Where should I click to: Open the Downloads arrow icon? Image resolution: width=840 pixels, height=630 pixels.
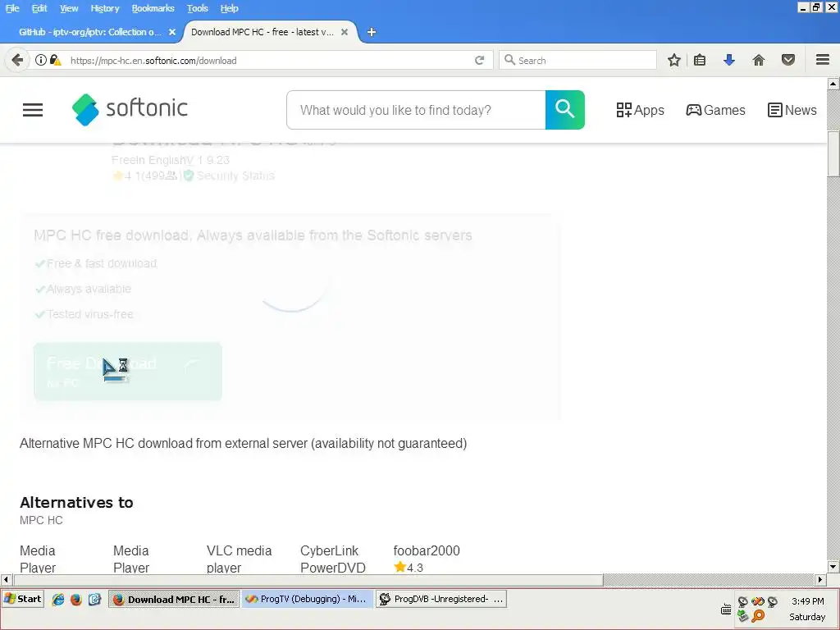tap(728, 60)
